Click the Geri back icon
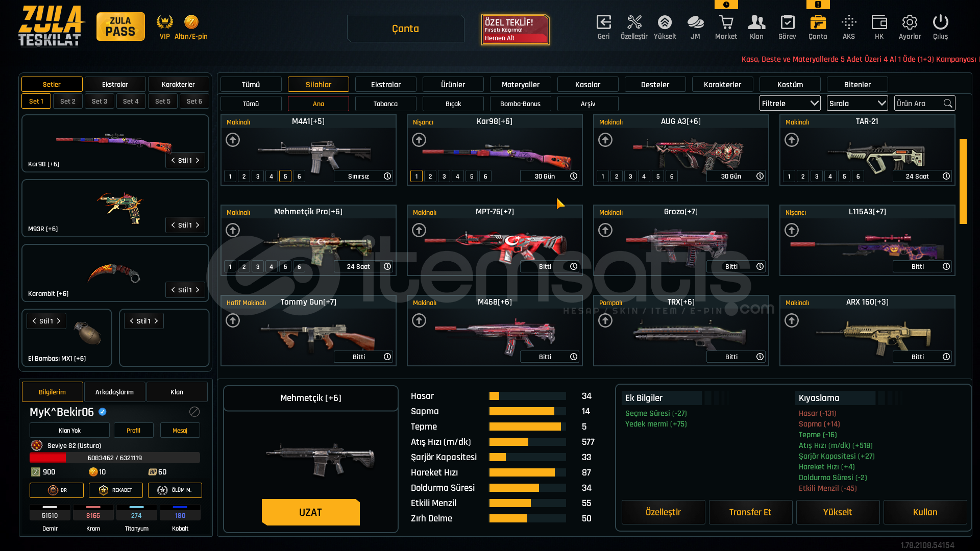 [604, 22]
